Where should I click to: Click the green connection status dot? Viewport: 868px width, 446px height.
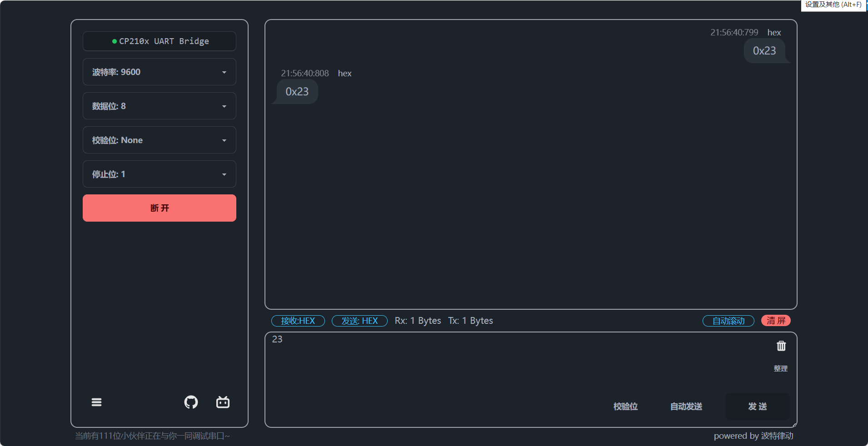point(115,41)
